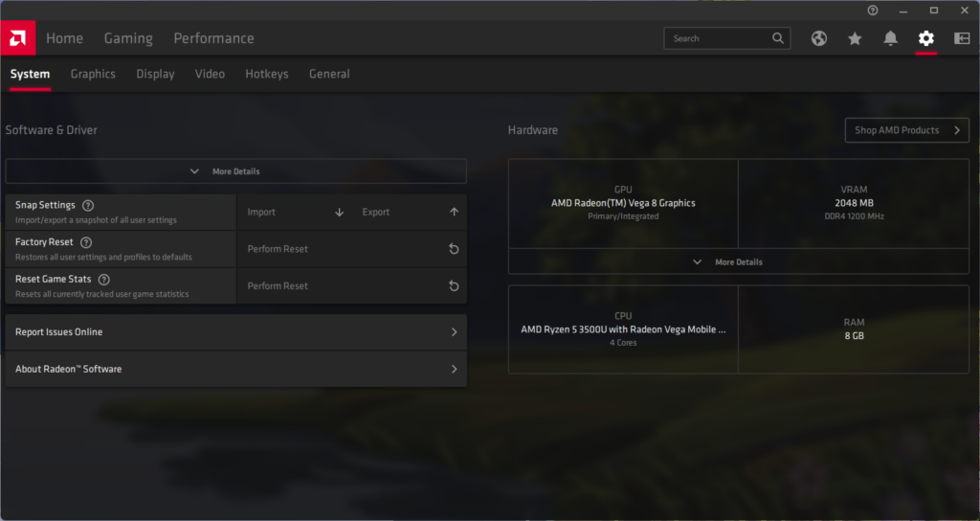Click the Snap Settings label

[x=45, y=205]
